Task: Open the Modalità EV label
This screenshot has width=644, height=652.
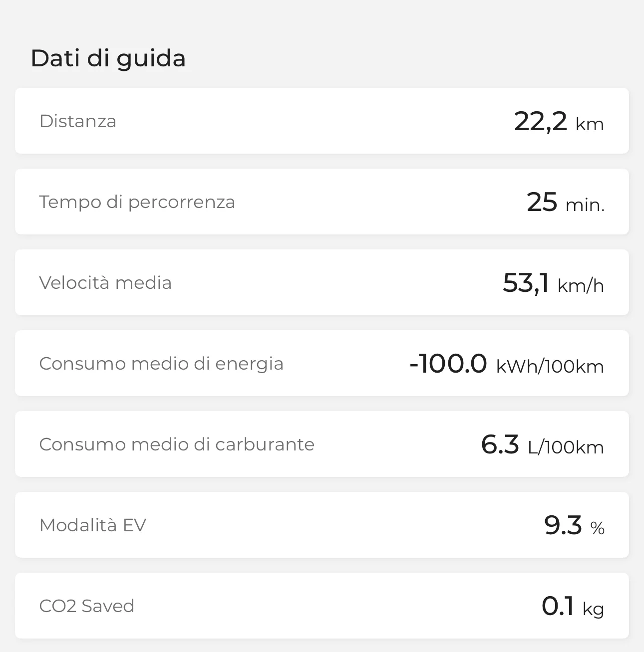Action: 93,525
